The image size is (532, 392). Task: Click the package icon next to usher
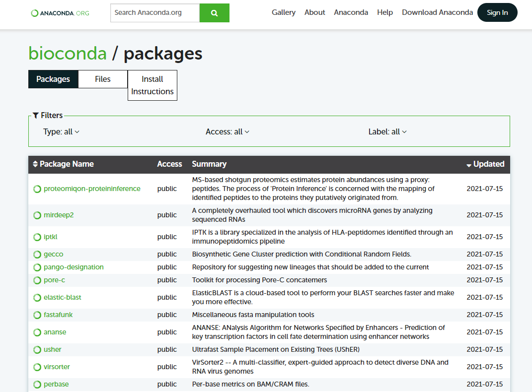(37, 350)
